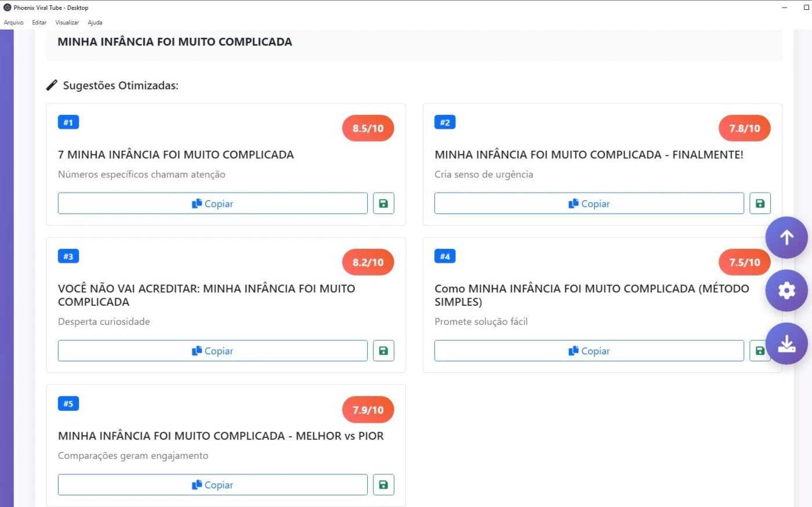The width and height of the screenshot is (812, 507).
Task: Click the save icon for suggestion #5
Action: tap(383, 484)
